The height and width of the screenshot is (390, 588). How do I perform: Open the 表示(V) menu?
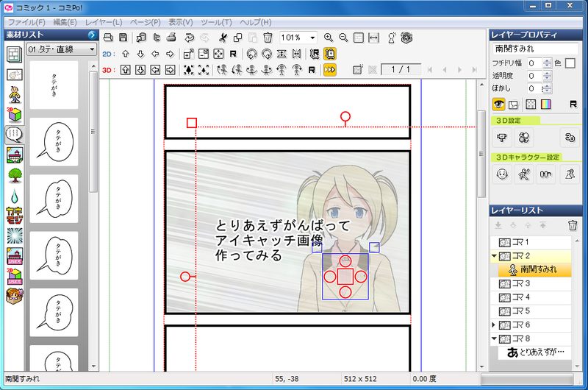click(180, 22)
